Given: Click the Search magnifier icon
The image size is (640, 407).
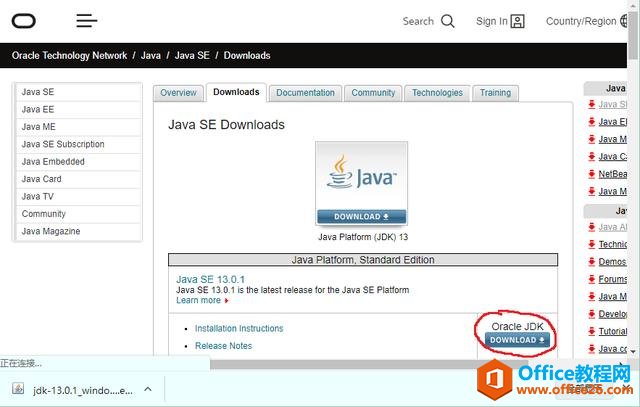Looking at the screenshot, I should (448, 21).
